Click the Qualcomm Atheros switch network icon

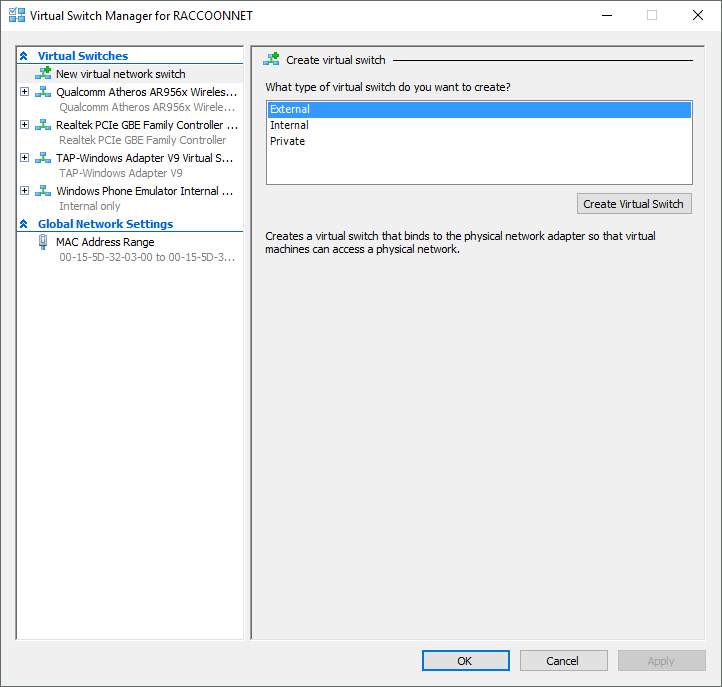click(43, 92)
